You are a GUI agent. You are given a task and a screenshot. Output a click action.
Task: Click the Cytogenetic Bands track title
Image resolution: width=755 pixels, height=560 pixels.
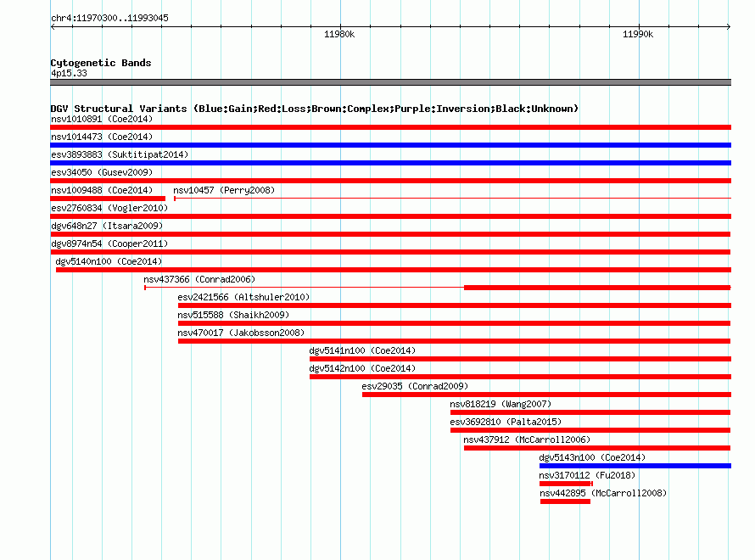point(101,63)
